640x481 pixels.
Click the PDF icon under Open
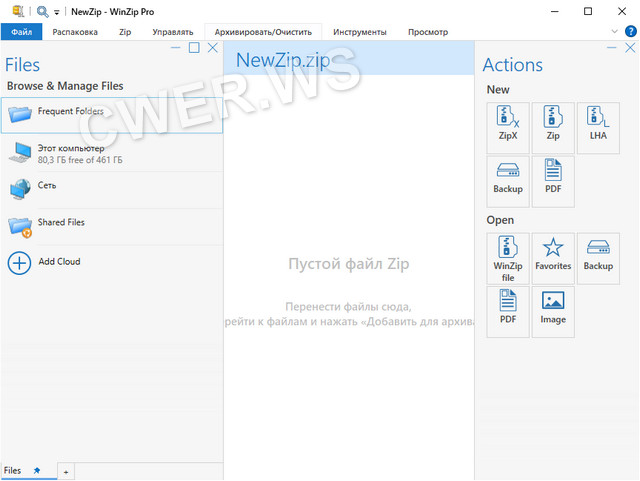coord(508,311)
